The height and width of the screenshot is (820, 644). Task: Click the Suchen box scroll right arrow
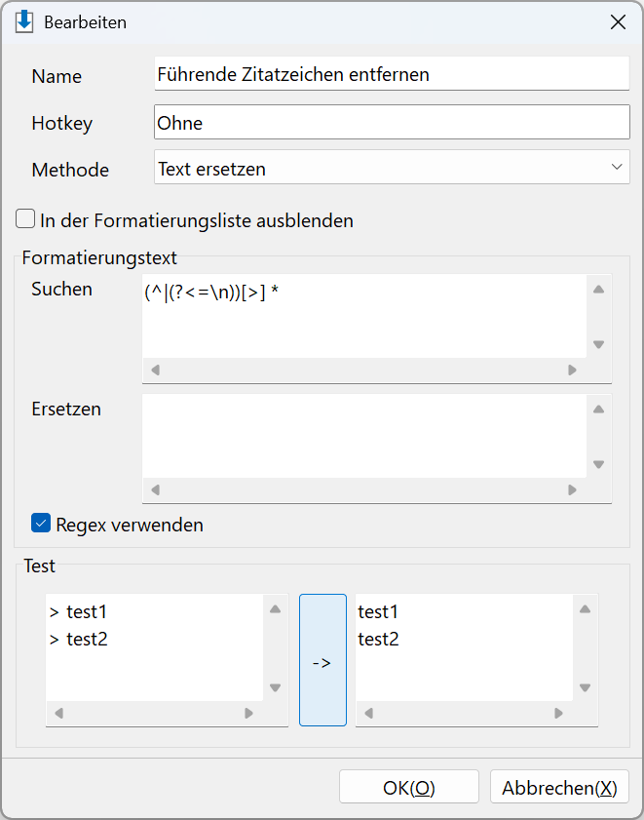572,371
